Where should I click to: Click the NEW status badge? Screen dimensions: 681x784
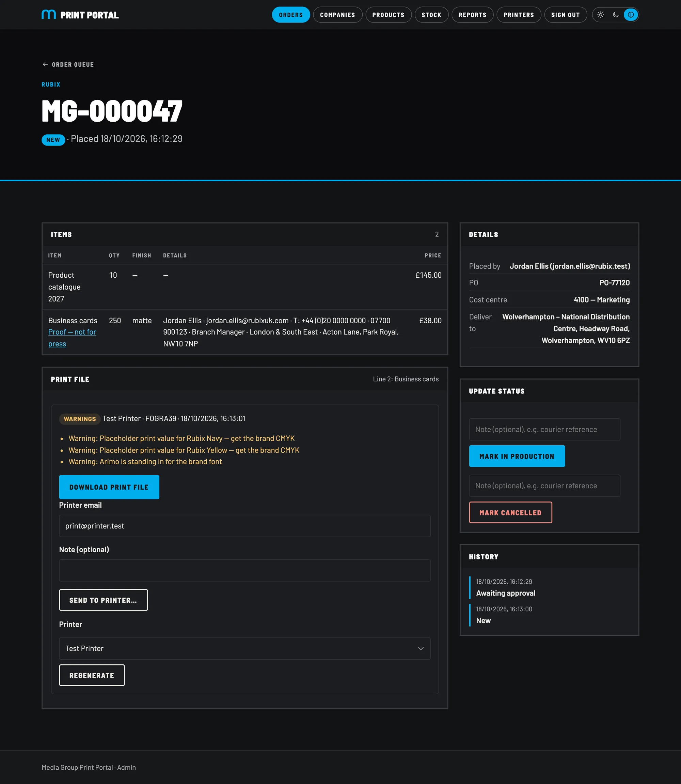click(x=53, y=140)
